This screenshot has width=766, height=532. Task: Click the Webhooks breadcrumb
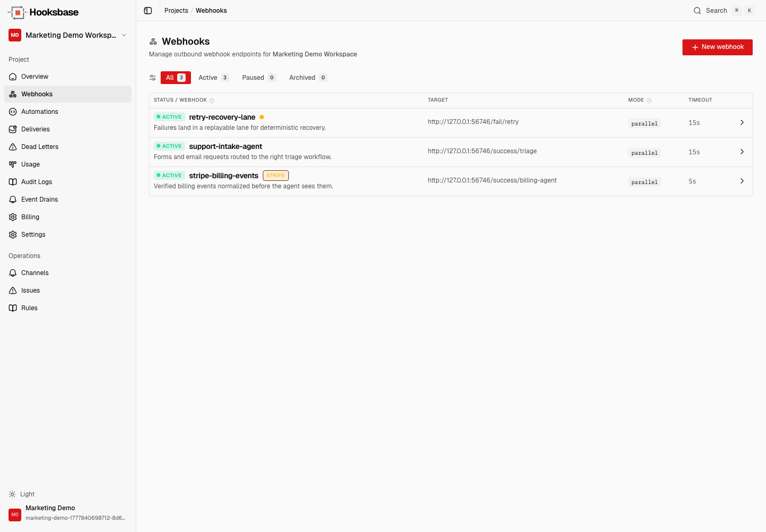211,11
